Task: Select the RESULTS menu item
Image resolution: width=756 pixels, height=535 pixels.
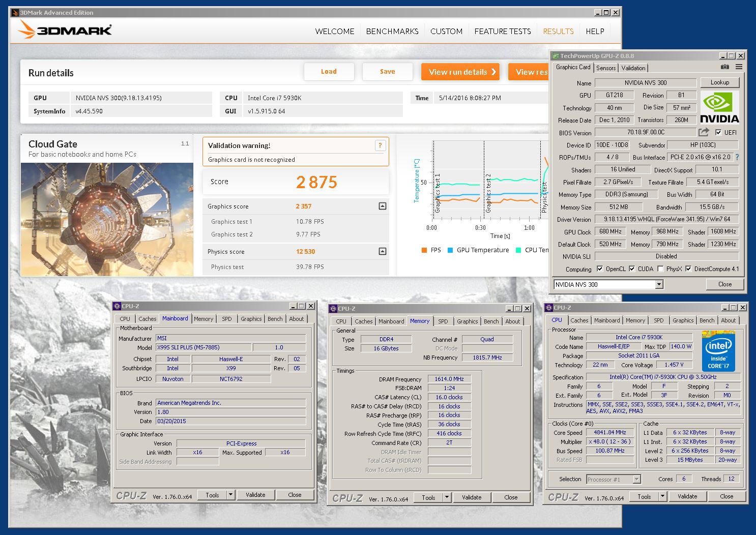Action: [558, 31]
